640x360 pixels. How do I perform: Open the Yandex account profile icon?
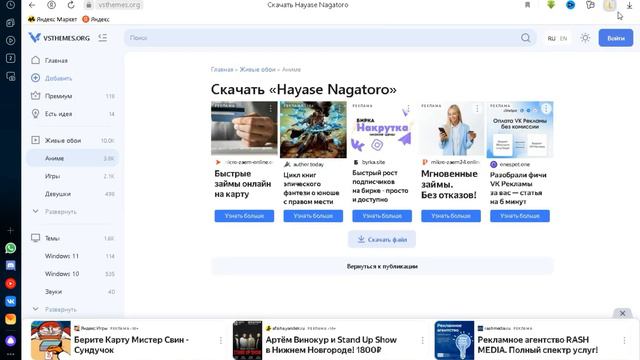tap(51, 5)
